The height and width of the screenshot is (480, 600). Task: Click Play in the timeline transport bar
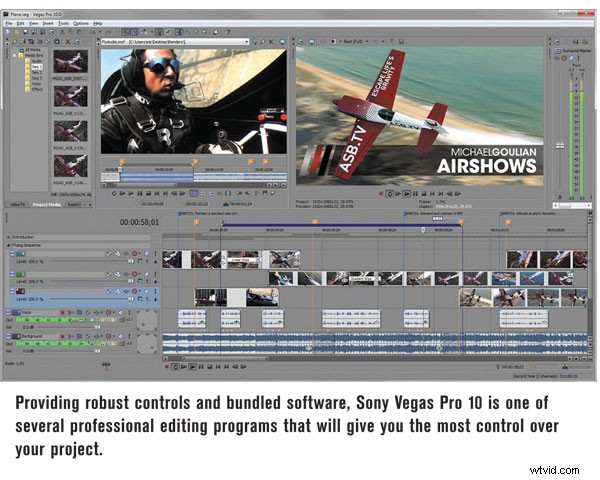click(192, 367)
